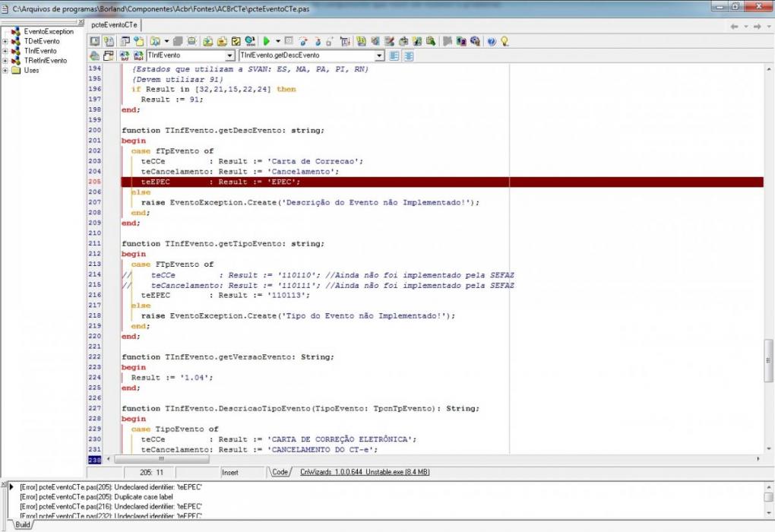Click the editor vertical scrollbar thumb
The width and height of the screenshot is (775, 532).
[x=768, y=360]
